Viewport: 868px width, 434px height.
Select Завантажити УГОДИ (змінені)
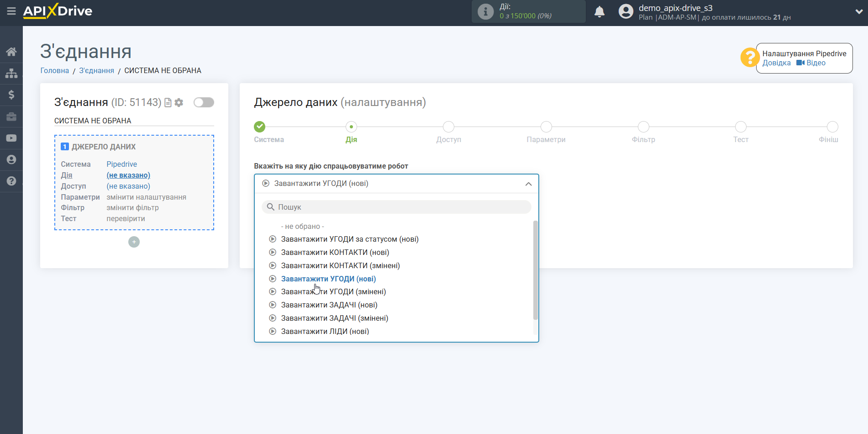tap(333, 291)
